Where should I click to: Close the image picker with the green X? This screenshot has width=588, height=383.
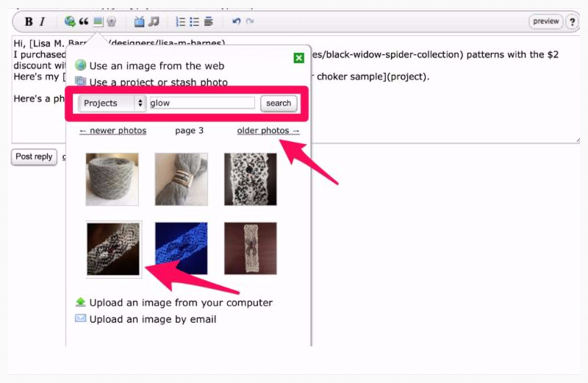[298, 58]
